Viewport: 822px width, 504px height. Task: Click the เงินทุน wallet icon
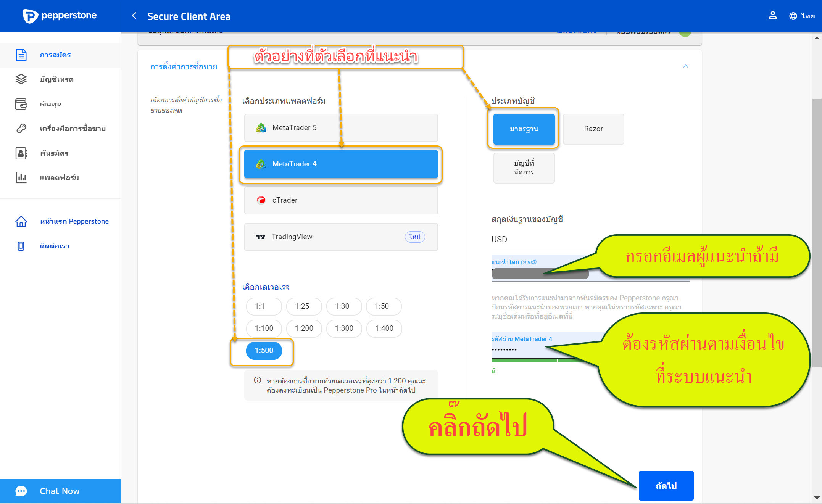click(x=21, y=104)
